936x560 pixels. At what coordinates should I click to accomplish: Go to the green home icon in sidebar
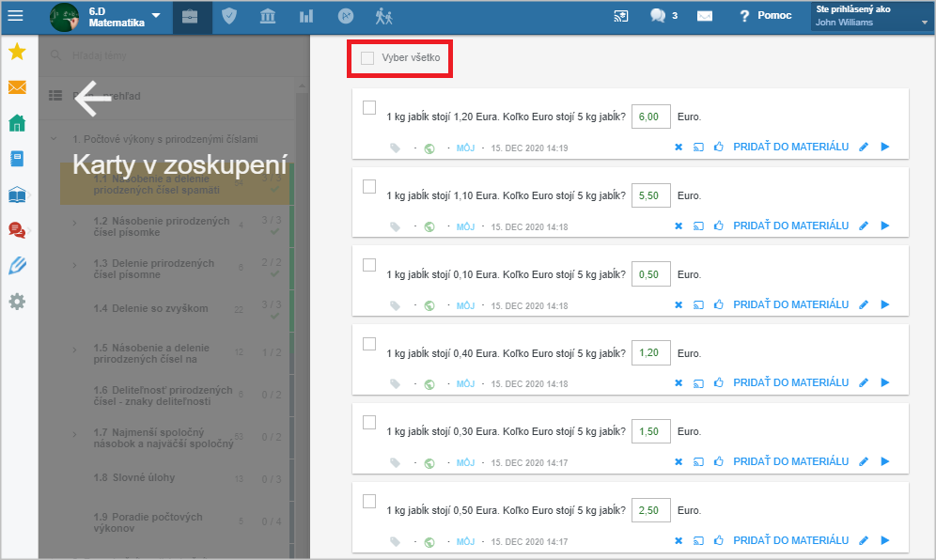pyautogui.click(x=17, y=123)
